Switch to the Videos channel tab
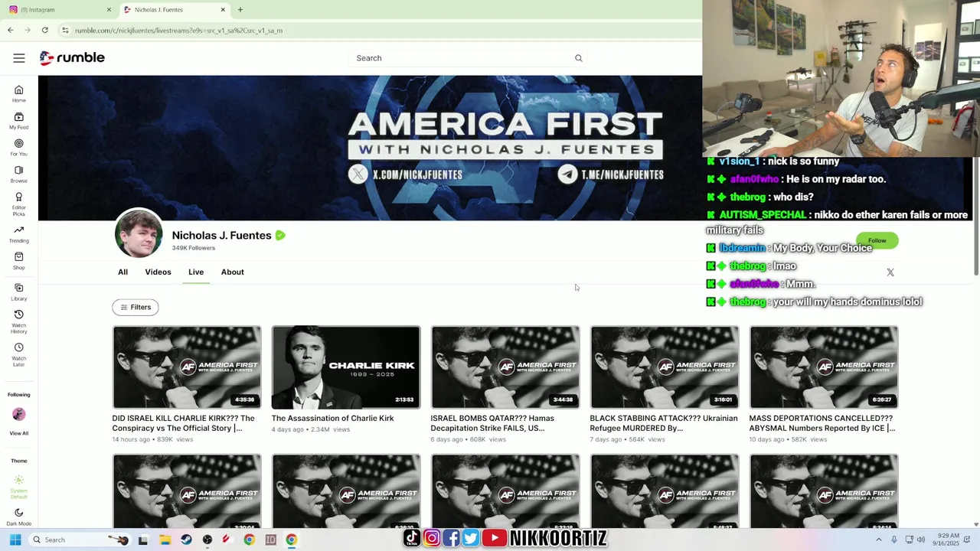Viewport: 980px width, 551px height. 158,272
